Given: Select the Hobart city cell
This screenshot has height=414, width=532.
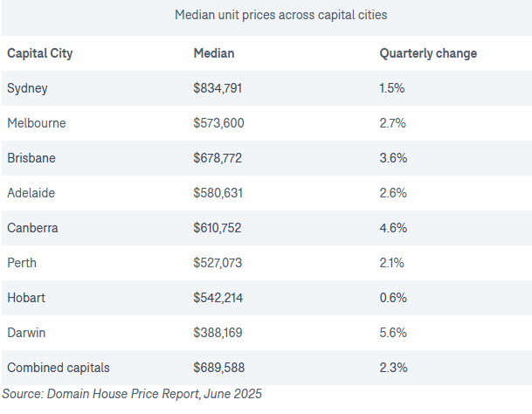Looking at the screenshot, I should 26,298.
